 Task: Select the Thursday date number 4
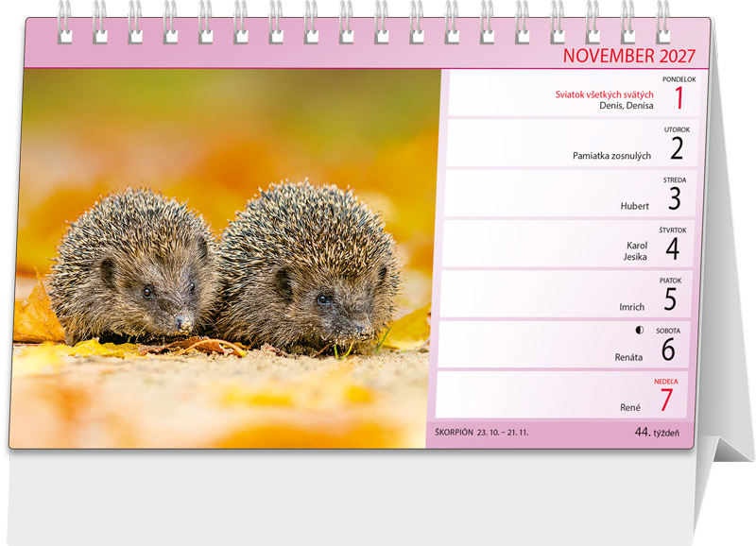(673, 248)
